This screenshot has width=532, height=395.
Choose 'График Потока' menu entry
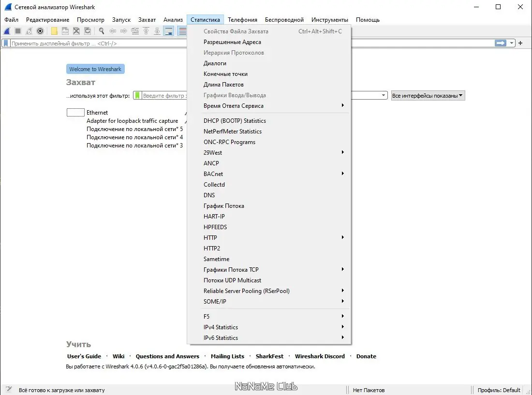tap(269, 206)
